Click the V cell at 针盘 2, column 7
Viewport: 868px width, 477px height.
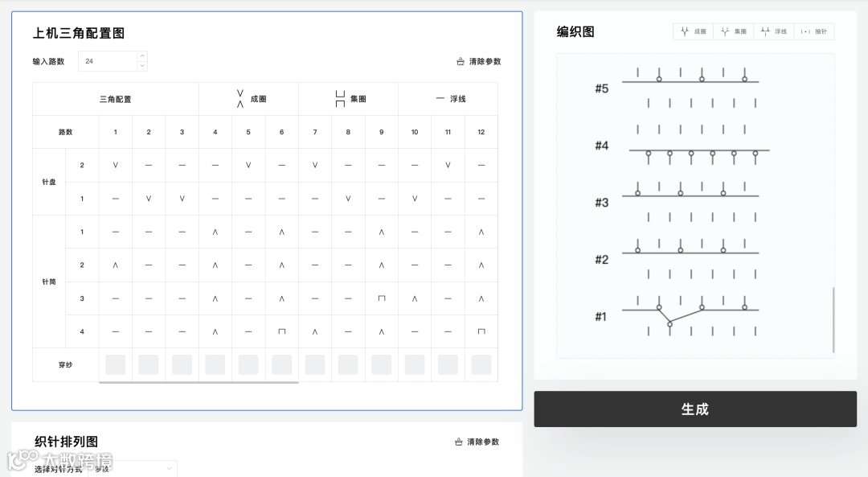(315, 165)
